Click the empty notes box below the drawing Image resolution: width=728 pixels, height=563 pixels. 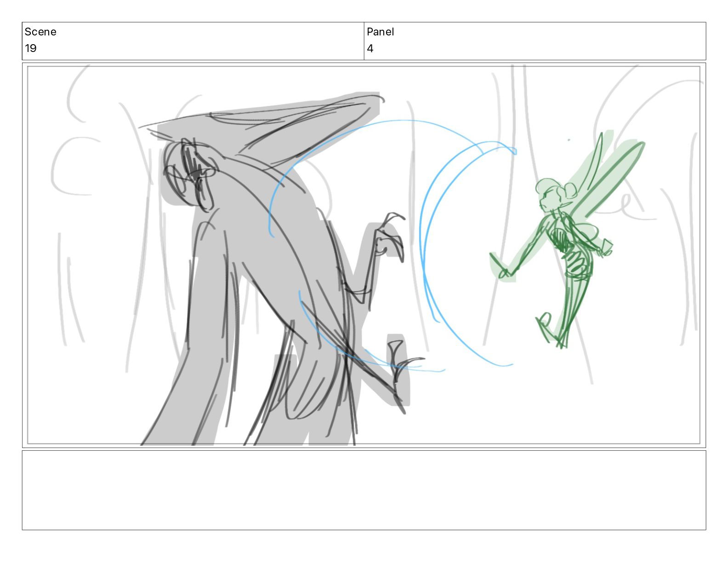(x=364, y=490)
